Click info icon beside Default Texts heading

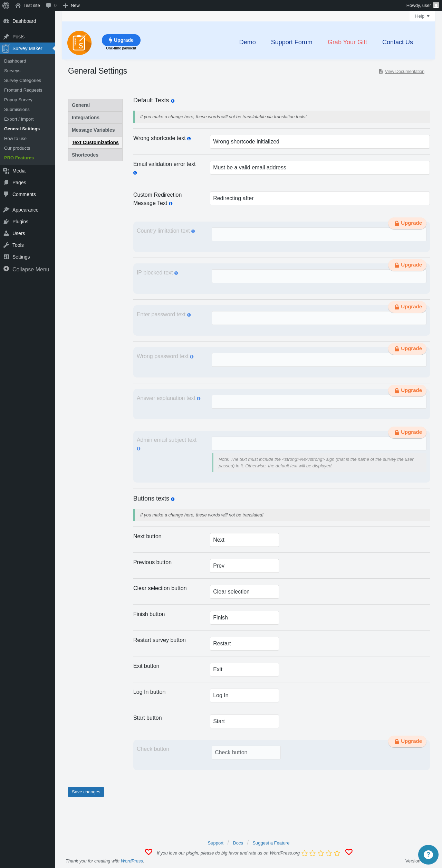point(173,101)
